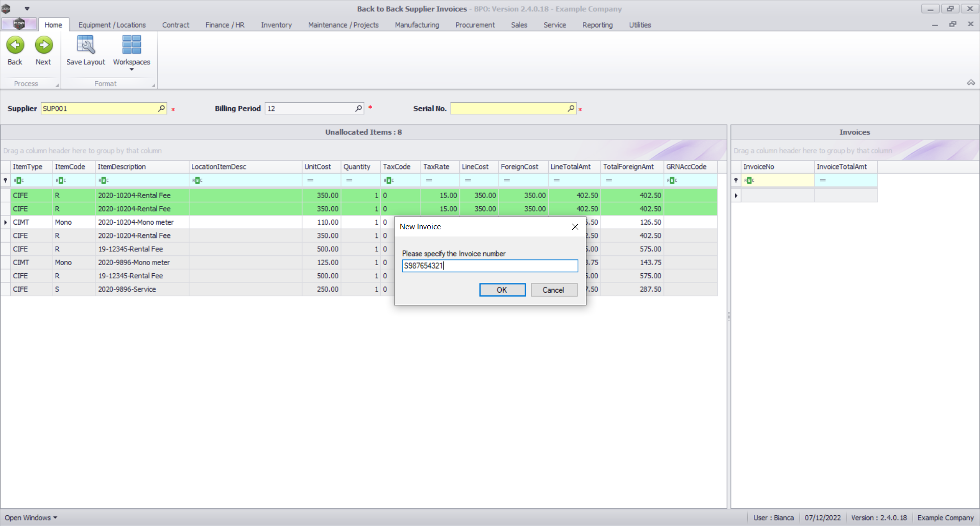The width and height of the screenshot is (980, 526).
Task: Open the Inventory tab
Action: pyautogui.click(x=277, y=25)
